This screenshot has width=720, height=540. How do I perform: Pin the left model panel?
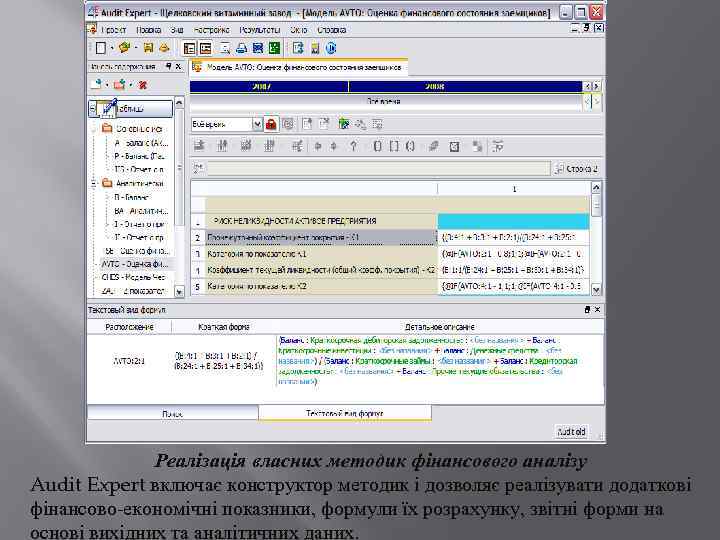[x=169, y=67]
